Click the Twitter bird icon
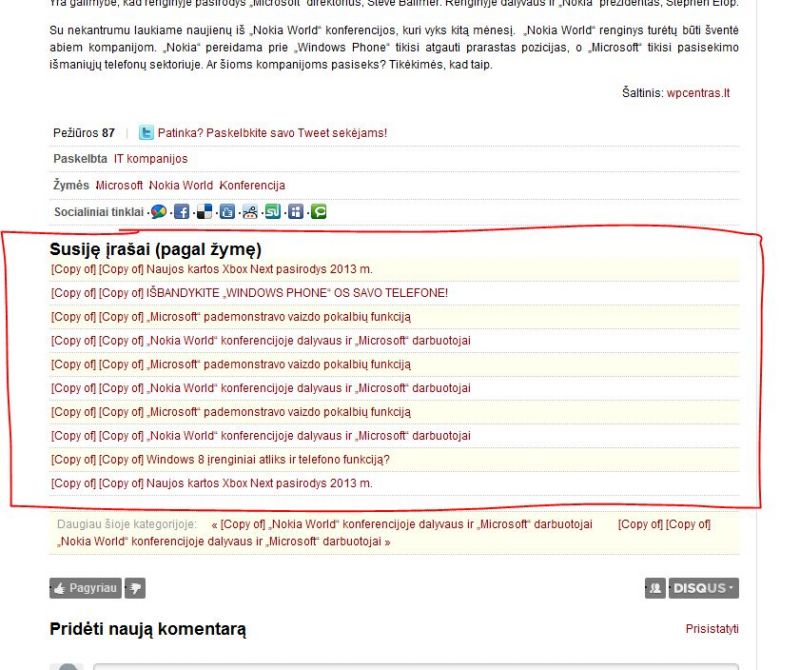Screen dimensions: 800x670 146,133
